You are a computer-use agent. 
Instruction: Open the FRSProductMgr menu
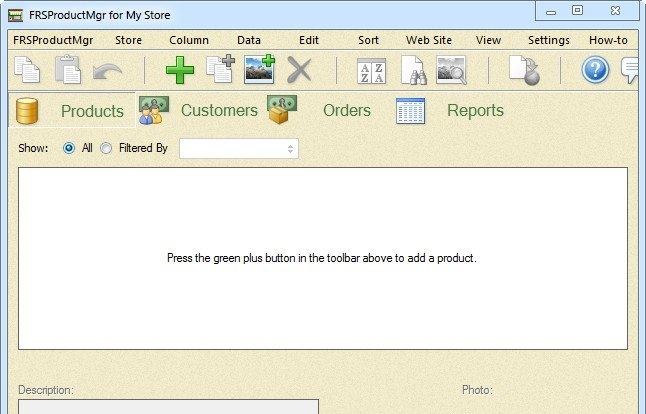tap(53, 40)
